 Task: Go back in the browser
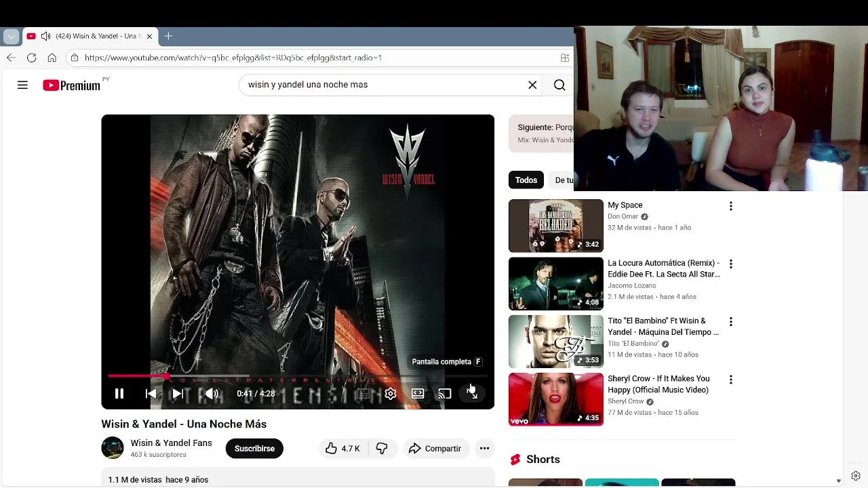pos(11,58)
